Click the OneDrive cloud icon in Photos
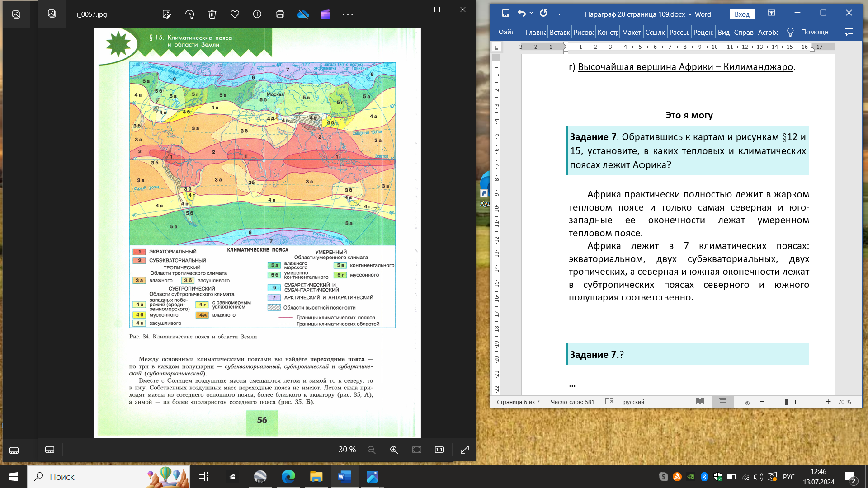This screenshot has width=868, height=488. pyautogui.click(x=303, y=14)
